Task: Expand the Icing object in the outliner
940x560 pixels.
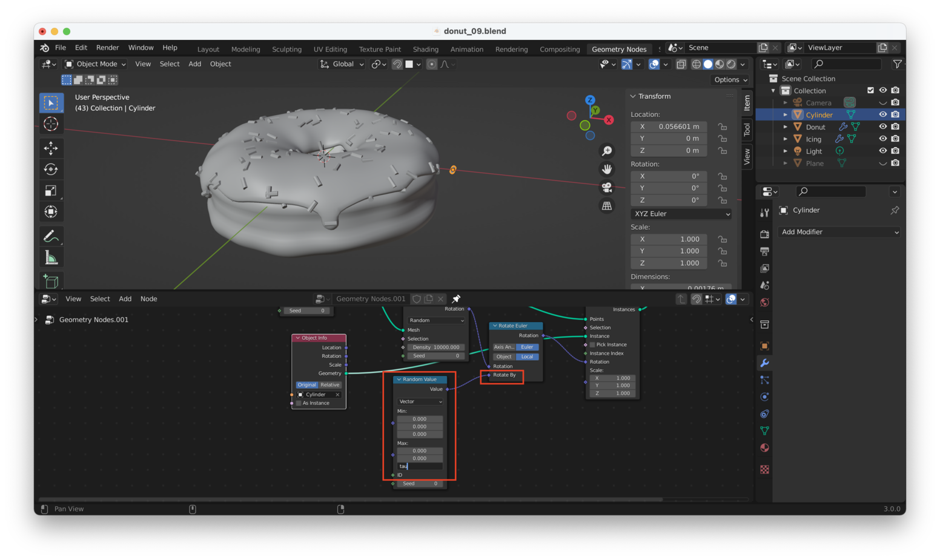Action: [786, 139]
